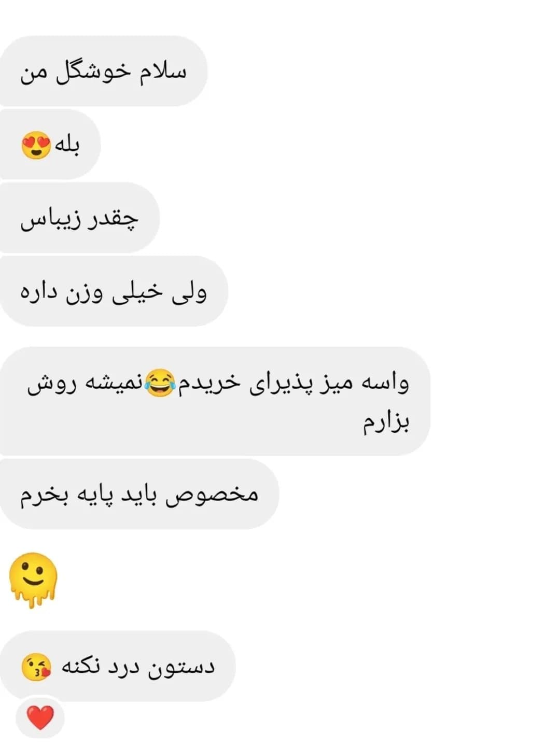The image size is (560, 747).
Task: Tap the word بزارم on the second line
Action: [386, 422]
